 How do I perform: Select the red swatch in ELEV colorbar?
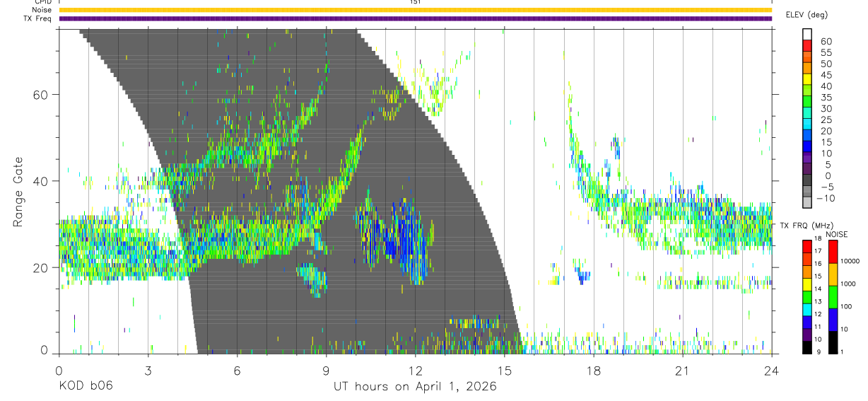[807, 45]
